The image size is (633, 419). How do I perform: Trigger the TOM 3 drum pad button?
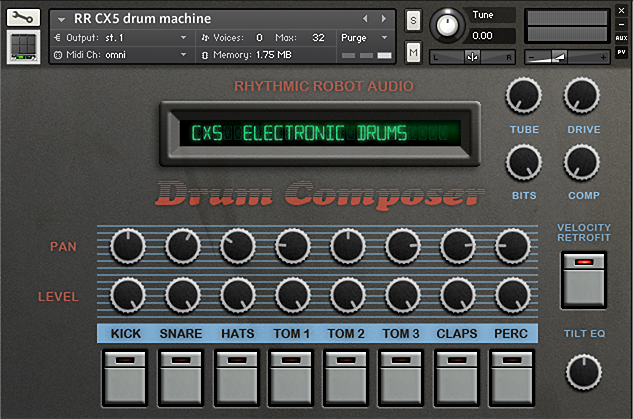pyautogui.click(x=401, y=378)
